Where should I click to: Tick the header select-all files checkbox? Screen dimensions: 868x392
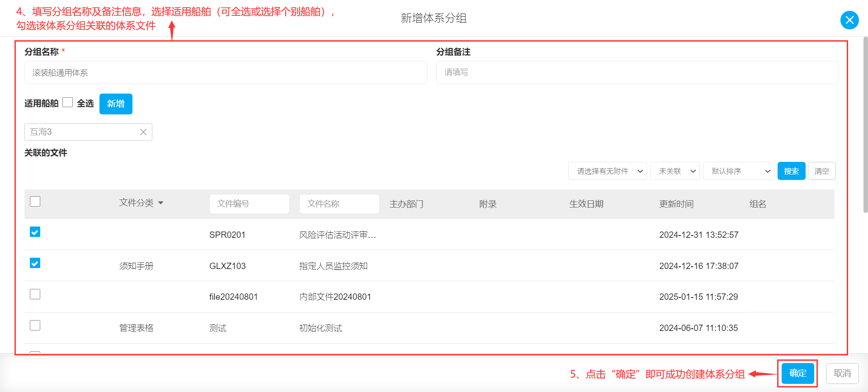35,201
